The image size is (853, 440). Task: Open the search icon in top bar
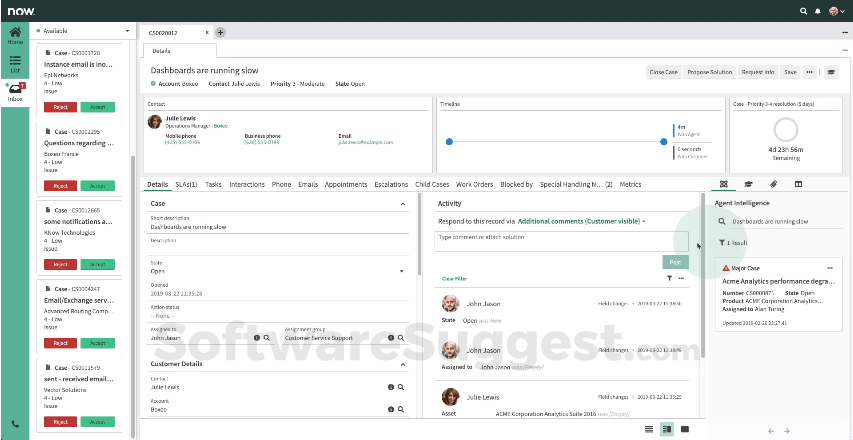(803, 10)
